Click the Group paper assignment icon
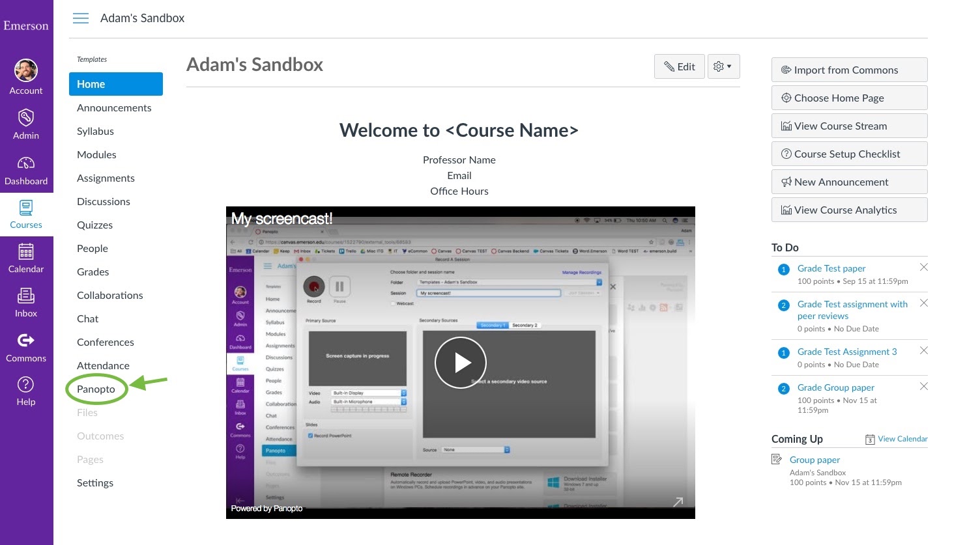This screenshot has height=545, width=980. [x=777, y=460]
